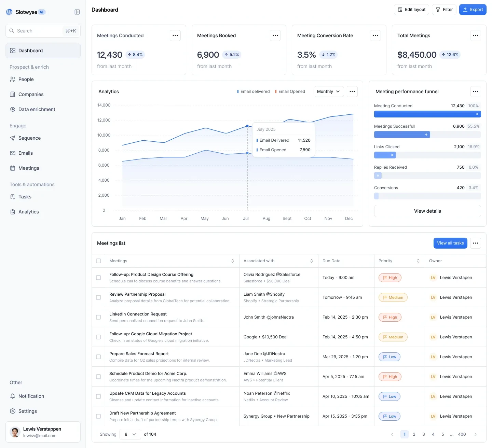
Task: Open the Meeting performance funnel three-dot menu
Action: [476, 92]
